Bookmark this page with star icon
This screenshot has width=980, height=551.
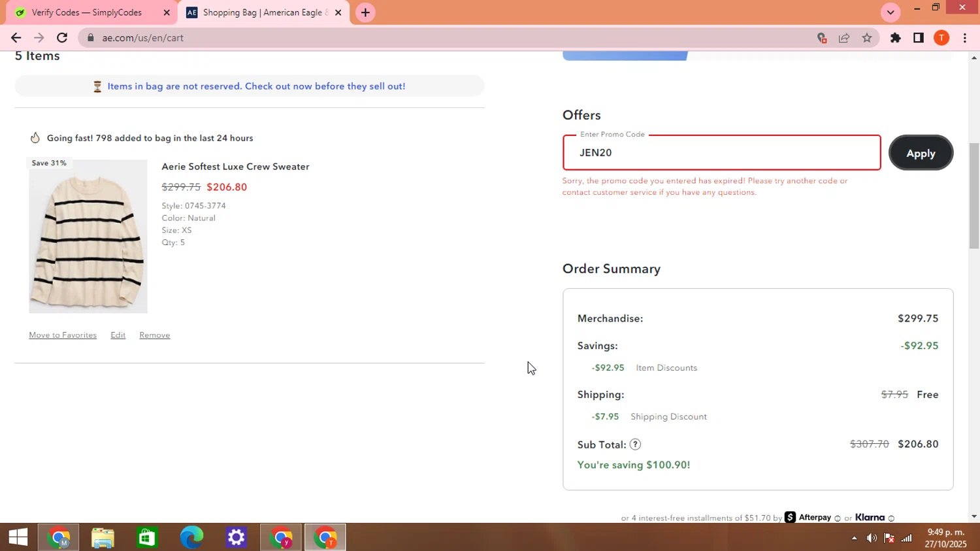(x=867, y=38)
